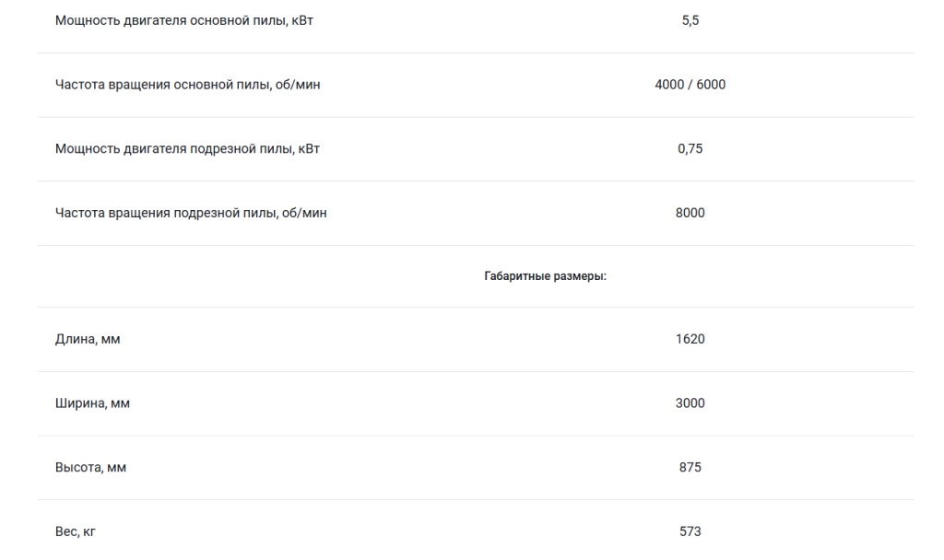This screenshot has height=560, width=944.
Task: Click the Габаритные размеры section heading
Action: 546,276
